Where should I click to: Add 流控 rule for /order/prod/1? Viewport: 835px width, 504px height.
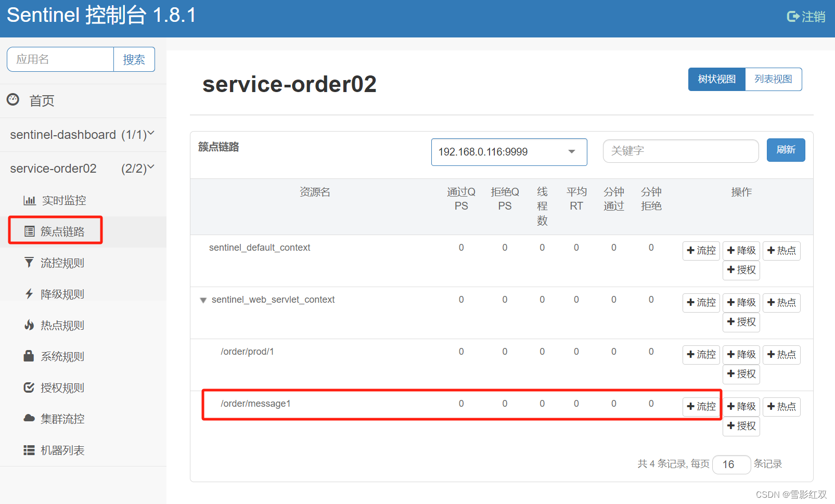(x=701, y=355)
